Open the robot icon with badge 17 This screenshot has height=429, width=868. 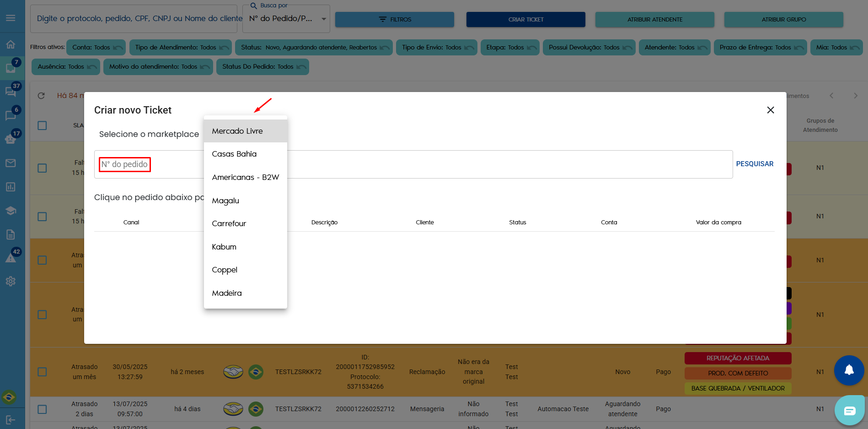[11, 139]
